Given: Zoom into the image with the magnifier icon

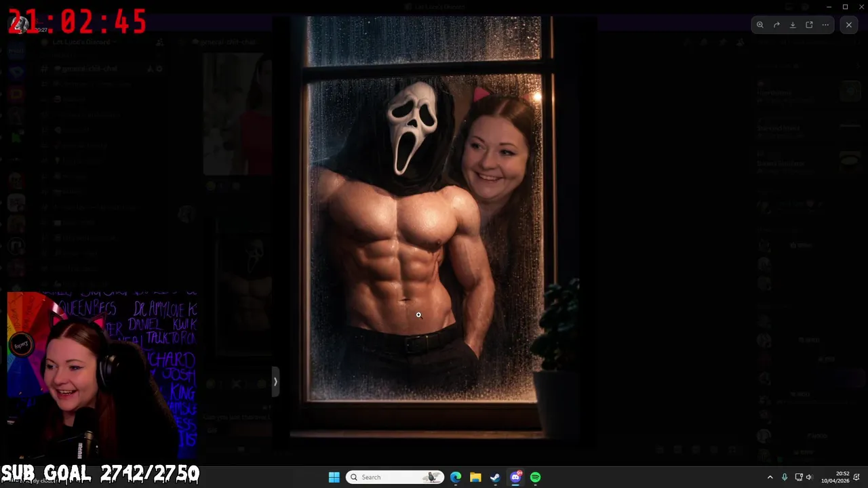Looking at the screenshot, I should click(x=760, y=25).
